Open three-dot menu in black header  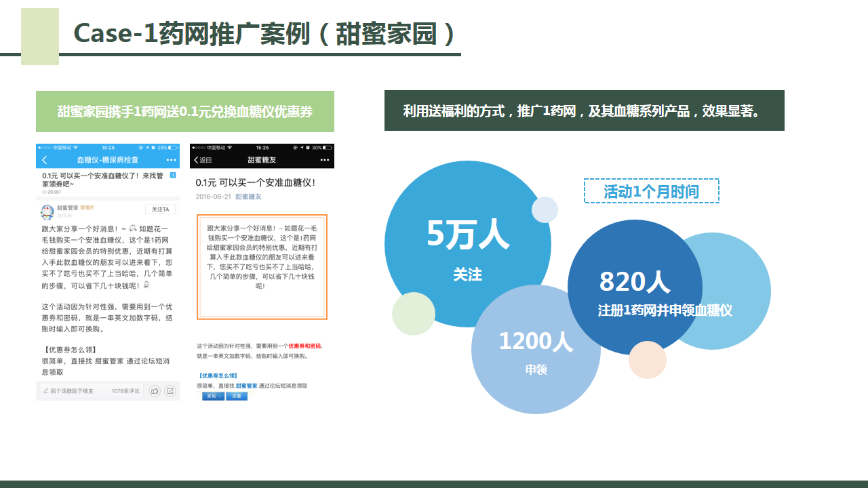point(324,160)
